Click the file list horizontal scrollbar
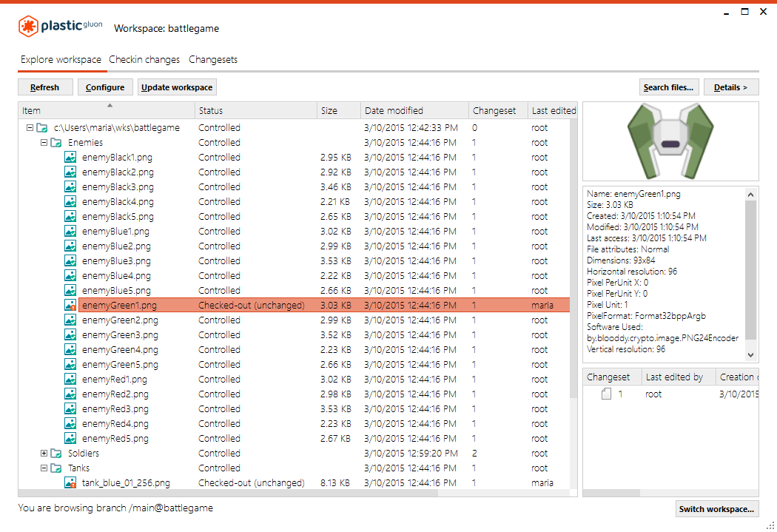The height and width of the screenshot is (532, 777). [x=228, y=493]
